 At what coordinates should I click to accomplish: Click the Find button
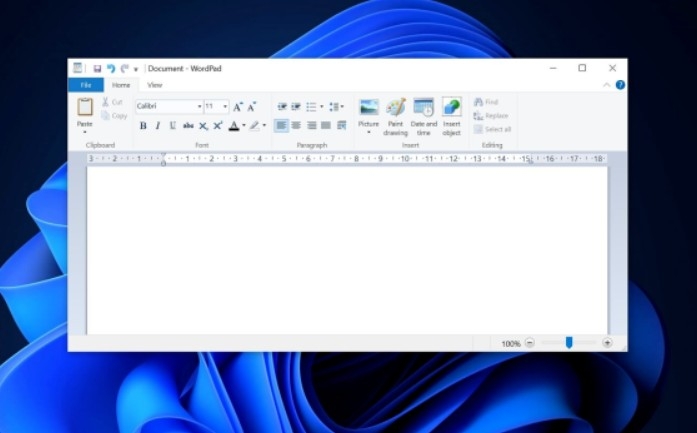point(486,102)
